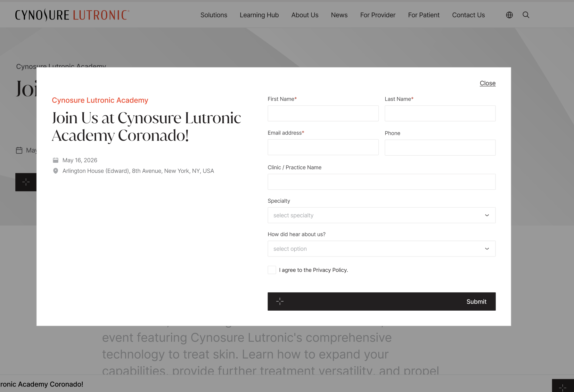Click the 'ronic Academy Coronado!' bottom bar text

pos(42,384)
